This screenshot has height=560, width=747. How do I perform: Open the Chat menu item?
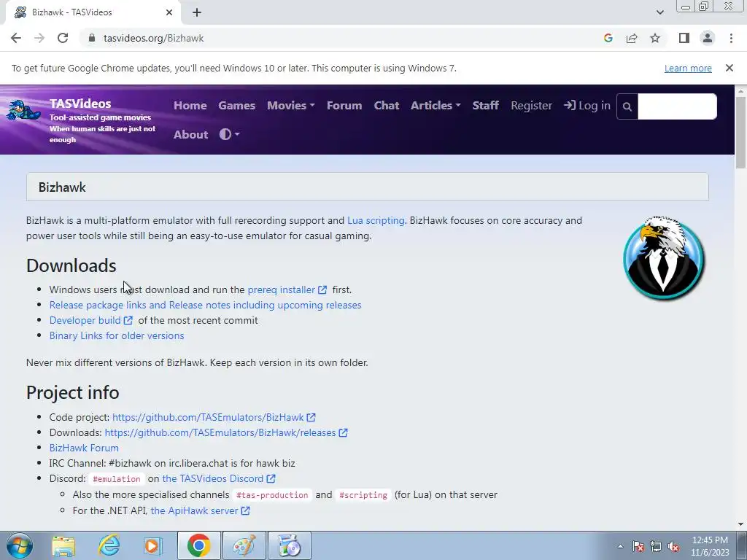pyautogui.click(x=387, y=105)
